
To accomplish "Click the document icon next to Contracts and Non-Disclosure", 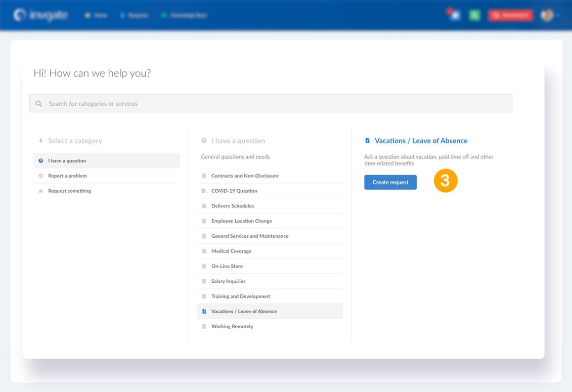I will pyautogui.click(x=205, y=176).
